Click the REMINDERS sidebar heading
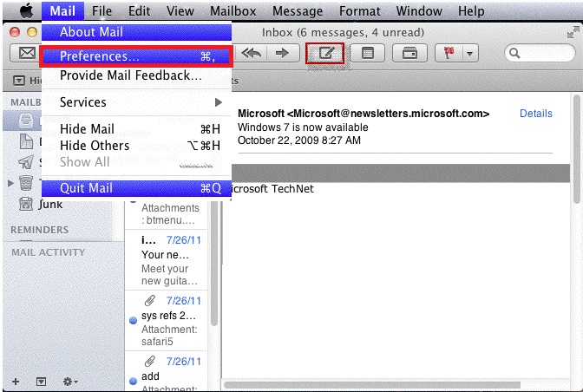The height and width of the screenshot is (392, 583). coord(39,230)
